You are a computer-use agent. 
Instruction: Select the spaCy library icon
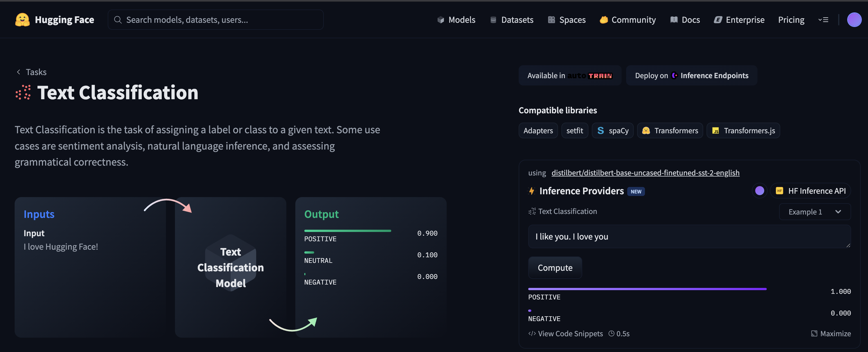coord(601,130)
